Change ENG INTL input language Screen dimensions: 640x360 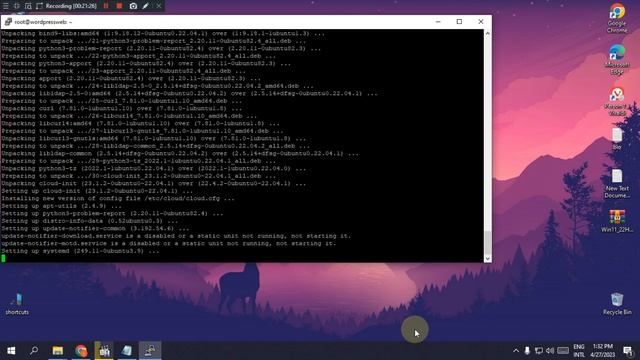click(x=579, y=351)
